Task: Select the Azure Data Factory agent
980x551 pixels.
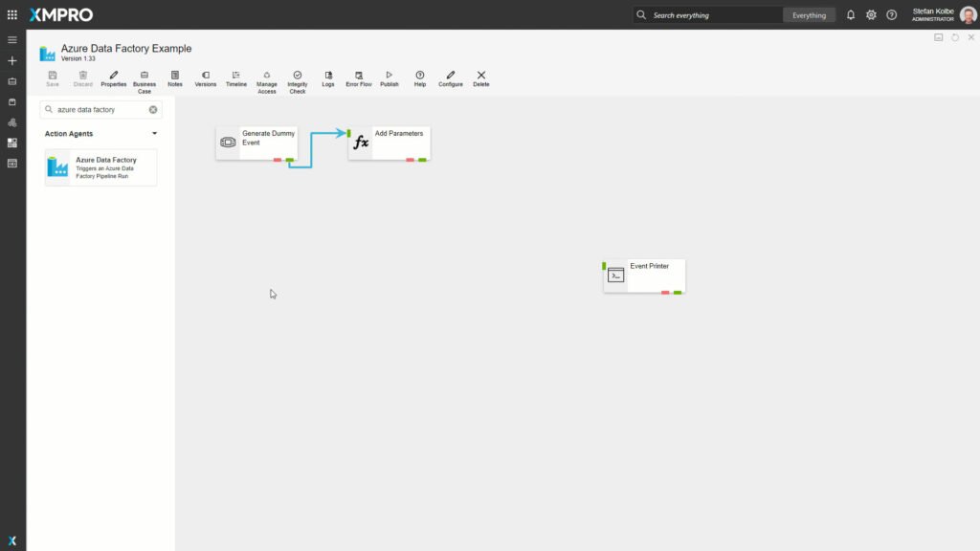Action: [x=101, y=167]
